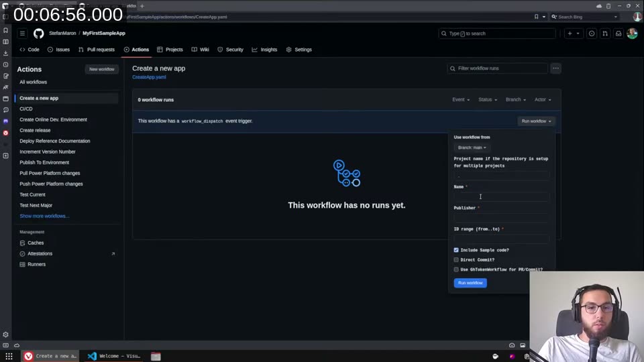Open the browser sidebar reading list icon
Image resolution: width=644 pixels, height=362 pixels.
tap(6, 42)
